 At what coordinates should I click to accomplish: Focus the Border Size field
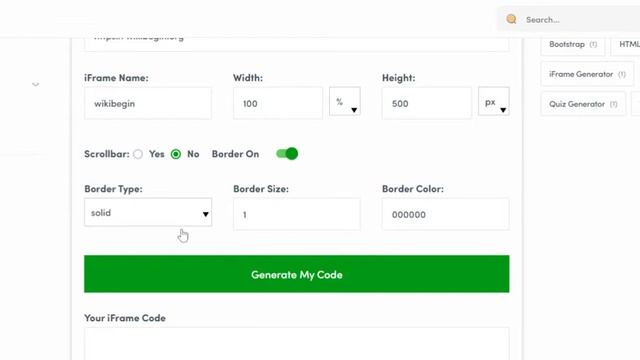[x=297, y=214]
